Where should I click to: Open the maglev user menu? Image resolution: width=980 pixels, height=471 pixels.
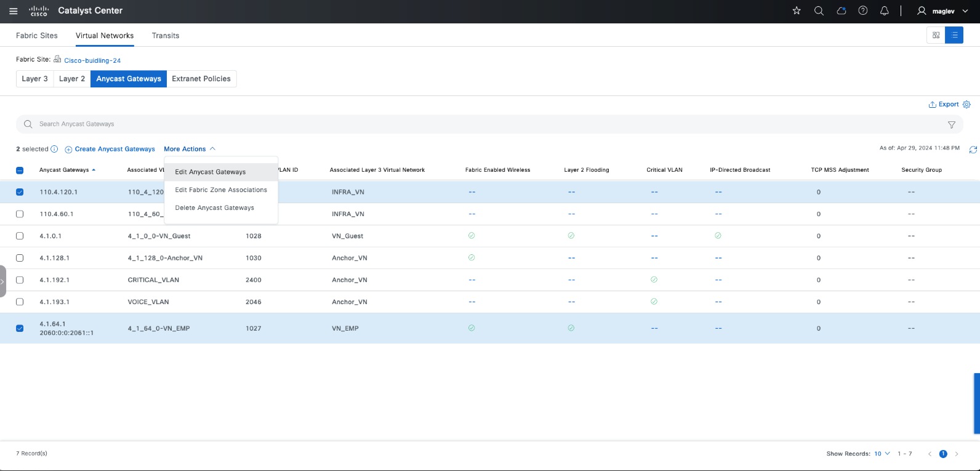(x=942, y=11)
